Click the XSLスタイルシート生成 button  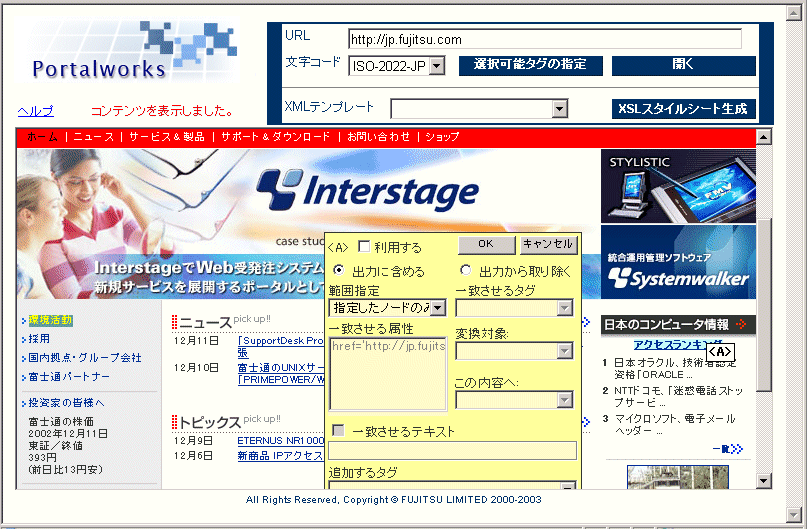(683, 109)
